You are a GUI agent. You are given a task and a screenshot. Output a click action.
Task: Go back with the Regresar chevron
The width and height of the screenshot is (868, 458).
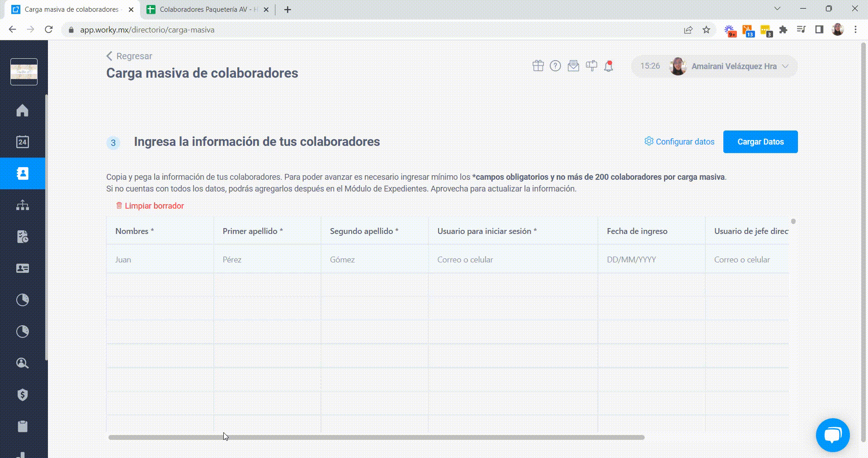(109, 56)
